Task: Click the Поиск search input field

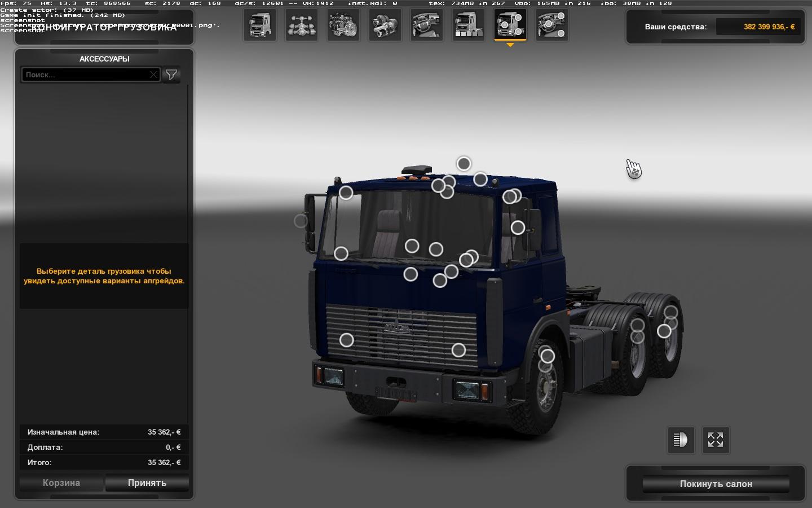Action: click(85, 75)
